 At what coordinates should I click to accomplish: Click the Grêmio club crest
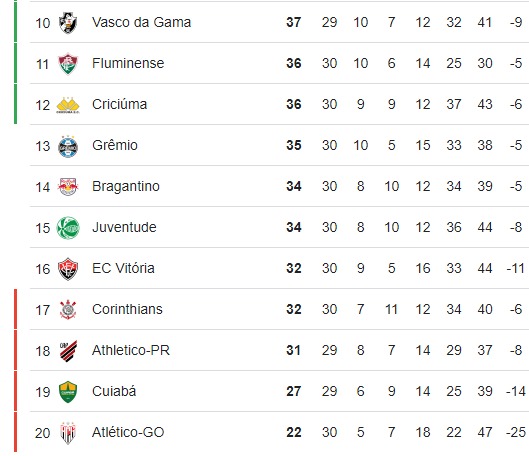[68, 146]
